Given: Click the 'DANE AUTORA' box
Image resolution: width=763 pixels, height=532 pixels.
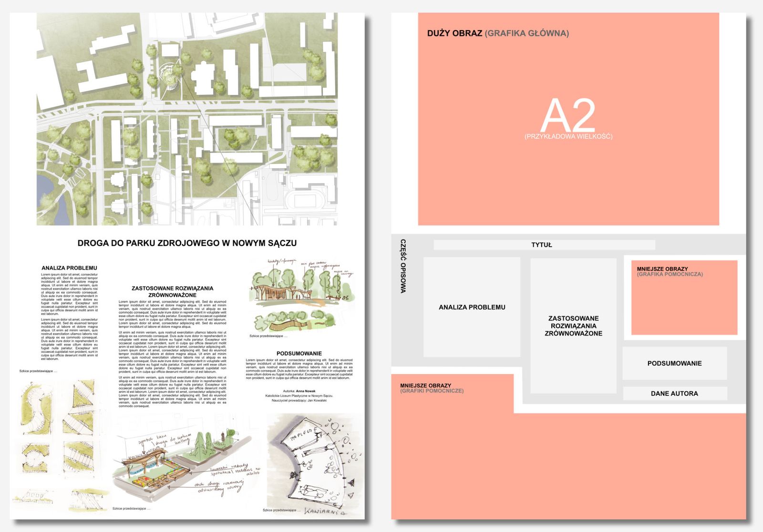Looking at the screenshot, I should click(674, 394).
